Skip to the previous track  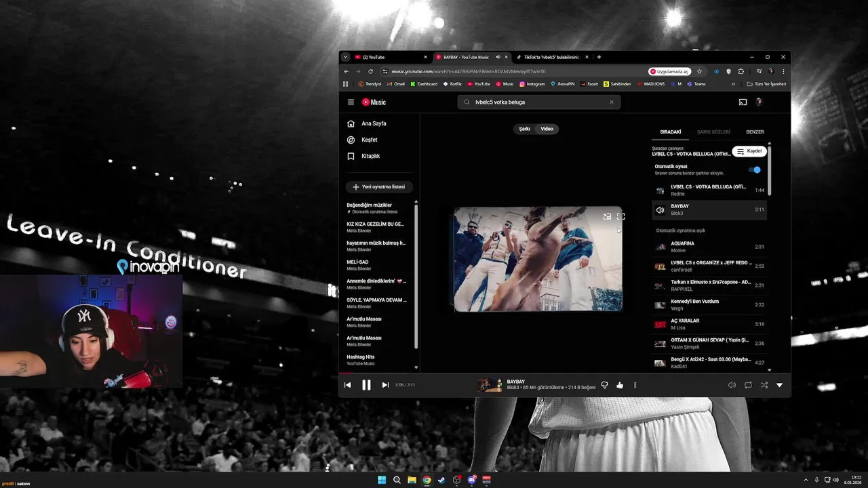pos(347,385)
